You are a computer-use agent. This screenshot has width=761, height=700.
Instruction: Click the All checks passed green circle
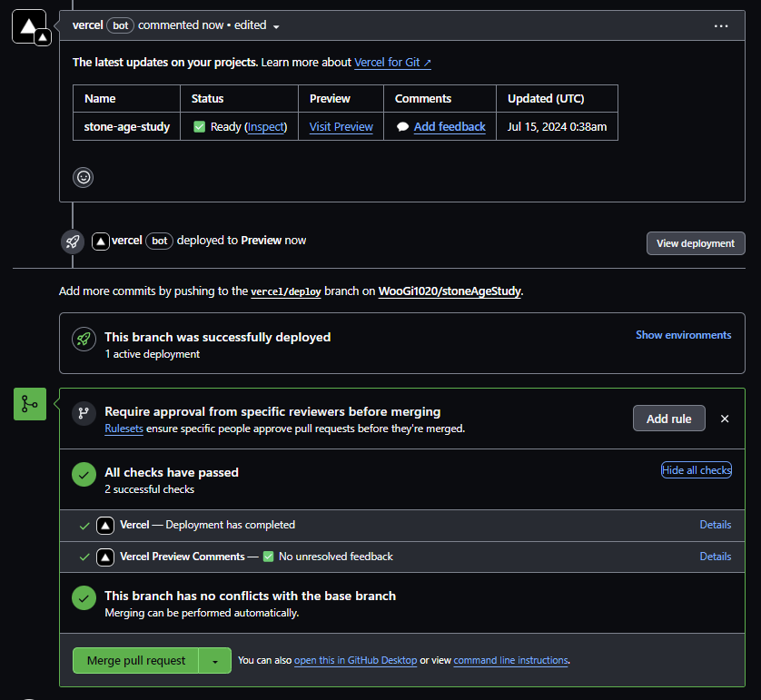84,475
